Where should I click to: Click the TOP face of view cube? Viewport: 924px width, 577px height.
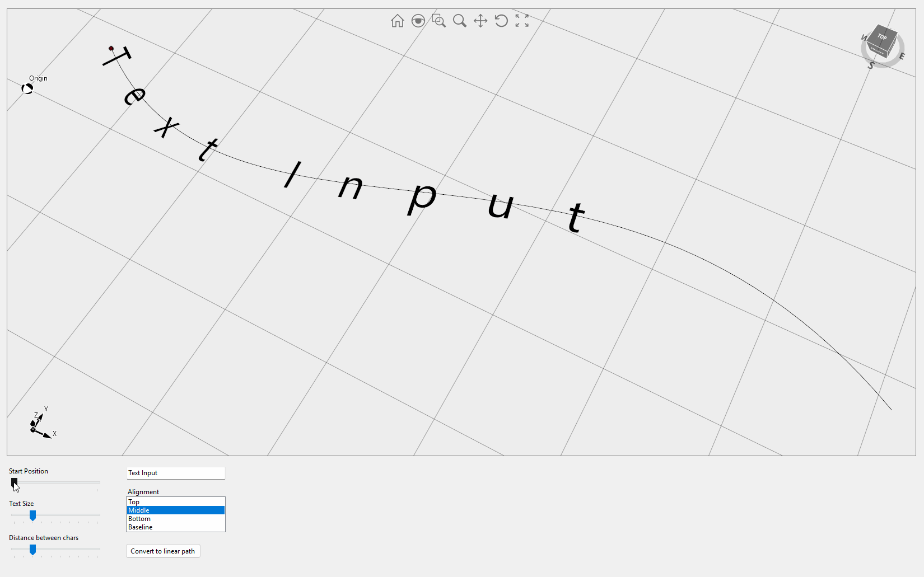point(882,37)
